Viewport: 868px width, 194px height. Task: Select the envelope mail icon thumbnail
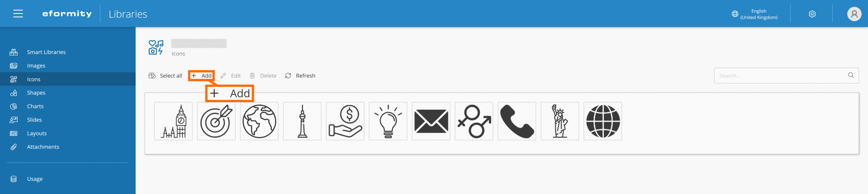pos(431,121)
